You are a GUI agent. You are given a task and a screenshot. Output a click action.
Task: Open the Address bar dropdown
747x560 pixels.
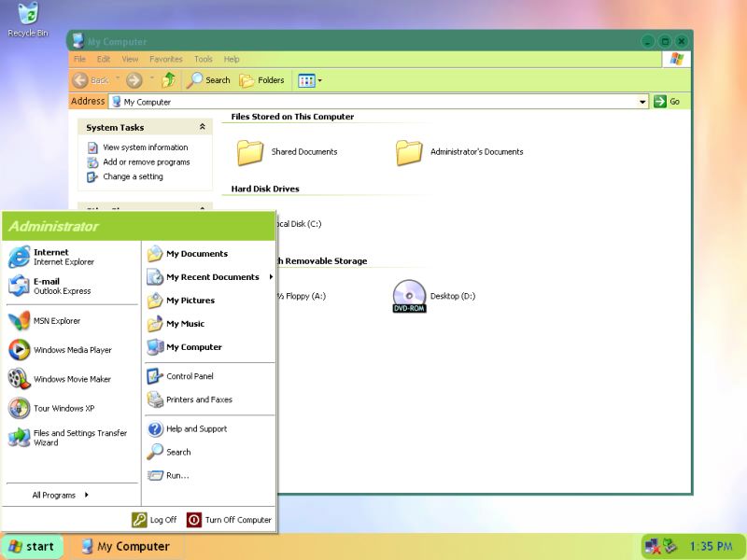click(641, 101)
